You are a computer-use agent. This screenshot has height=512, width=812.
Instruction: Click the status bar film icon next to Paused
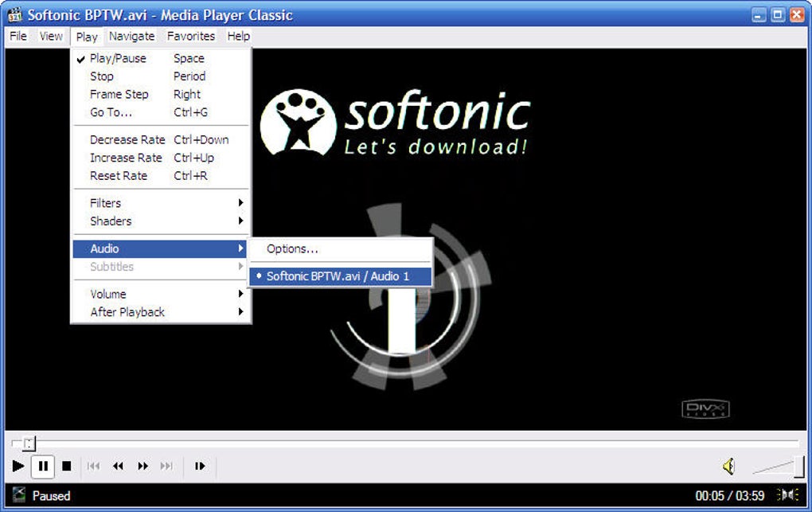click(x=18, y=495)
